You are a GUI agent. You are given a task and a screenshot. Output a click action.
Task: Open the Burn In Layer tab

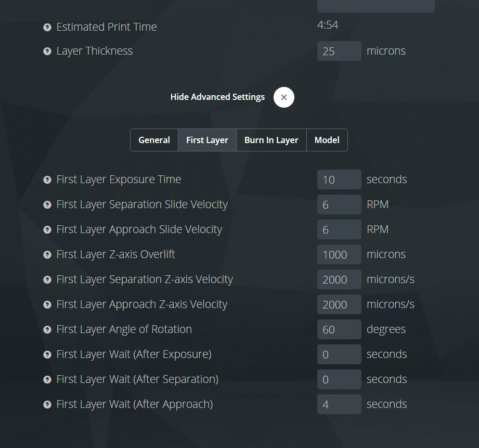(x=271, y=140)
